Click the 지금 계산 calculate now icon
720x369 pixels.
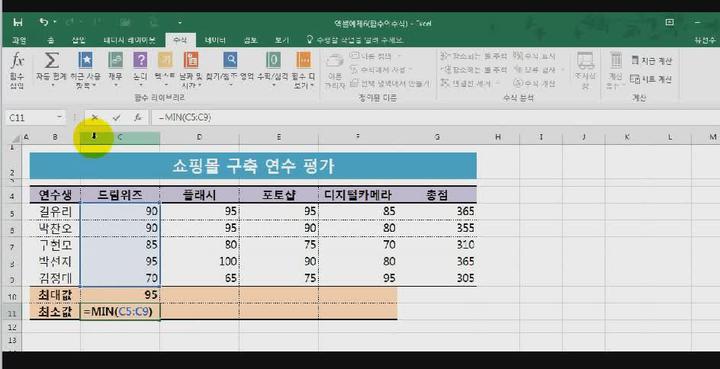tap(635, 60)
